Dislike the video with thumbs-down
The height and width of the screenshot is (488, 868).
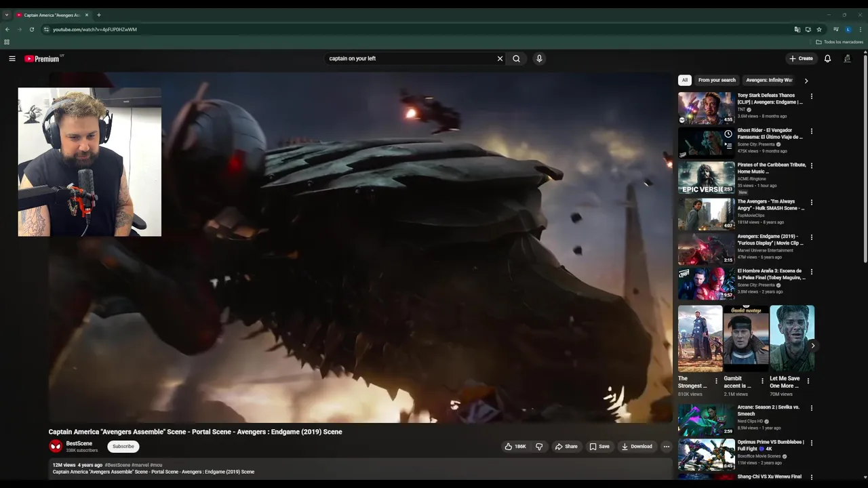pos(539,446)
